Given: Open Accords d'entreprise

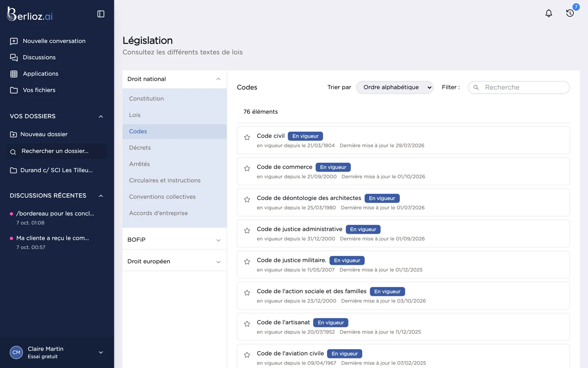Looking at the screenshot, I should coord(174,213).
